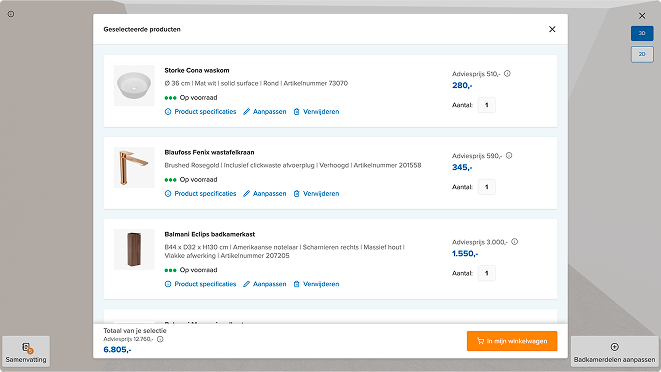Click Verwijderen for Balmani Eclips badkamerkast
The height and width of the screenshot is (372, 661).
tap(316, 284)
